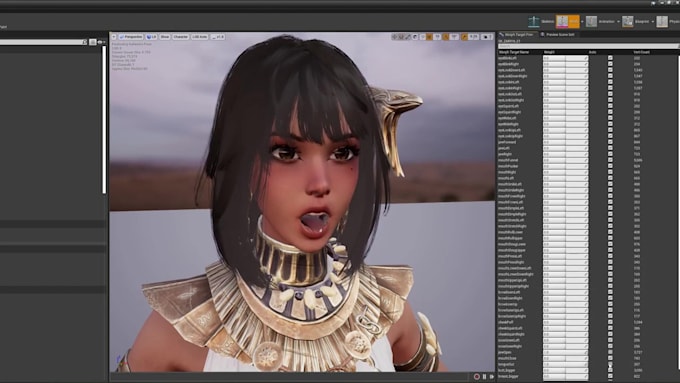
Task: Switch to the Physics editor mode
Action: [x=668, y=21]
